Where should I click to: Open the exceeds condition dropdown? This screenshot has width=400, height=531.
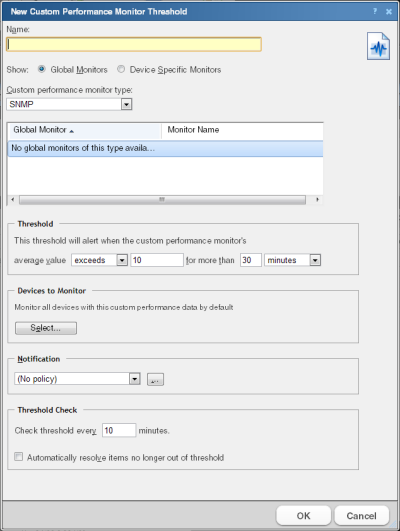(x=122, y=260)
